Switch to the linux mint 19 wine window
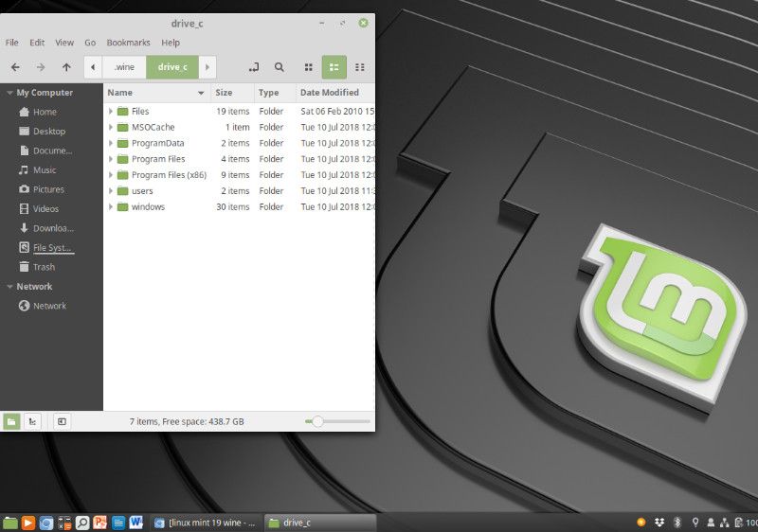The image size is (758, 532). coord(206,523)
